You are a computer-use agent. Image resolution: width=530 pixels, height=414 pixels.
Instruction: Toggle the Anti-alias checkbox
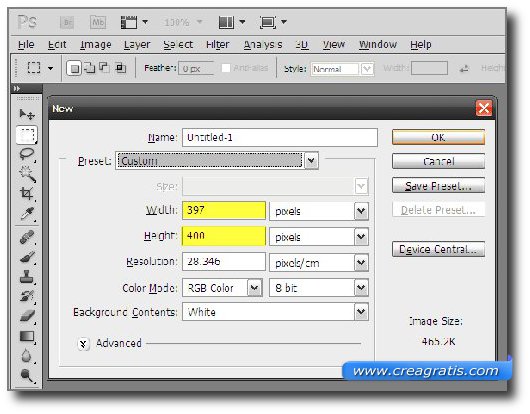pos(225,68)
